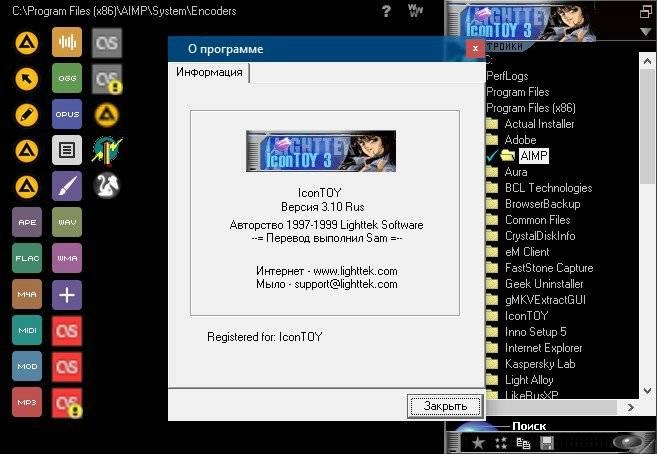Select the M4A format icon

[27, 294]
